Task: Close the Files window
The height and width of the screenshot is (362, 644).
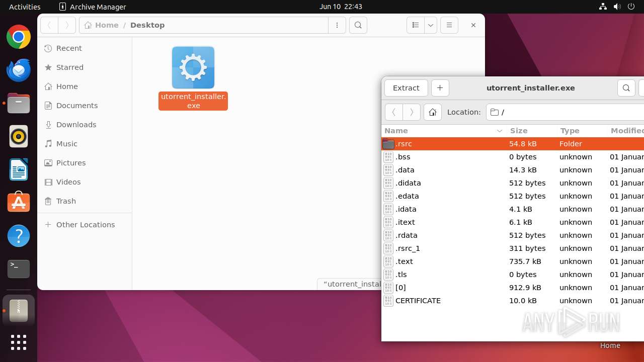Action: click(473, 25)
